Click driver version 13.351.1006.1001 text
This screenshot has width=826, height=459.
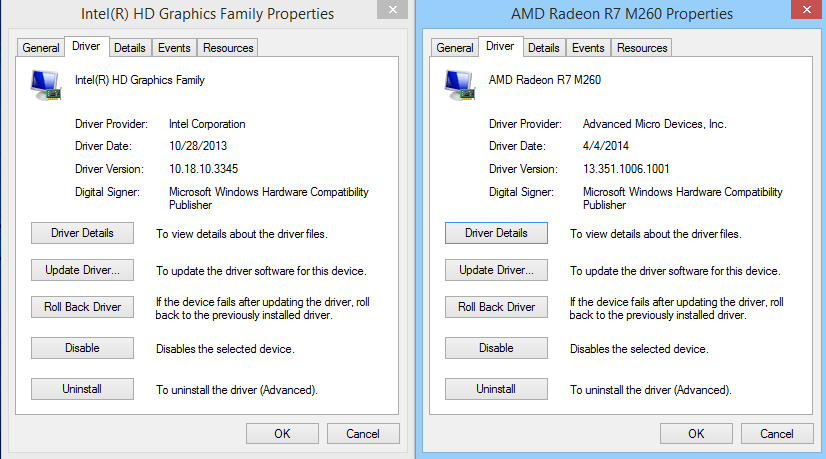coord(626,169)
